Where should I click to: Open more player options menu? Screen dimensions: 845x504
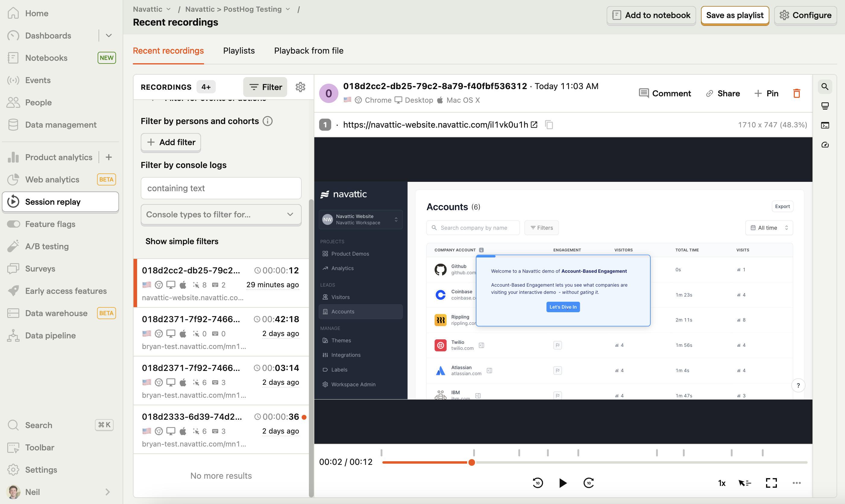click(x=796, y=483)
